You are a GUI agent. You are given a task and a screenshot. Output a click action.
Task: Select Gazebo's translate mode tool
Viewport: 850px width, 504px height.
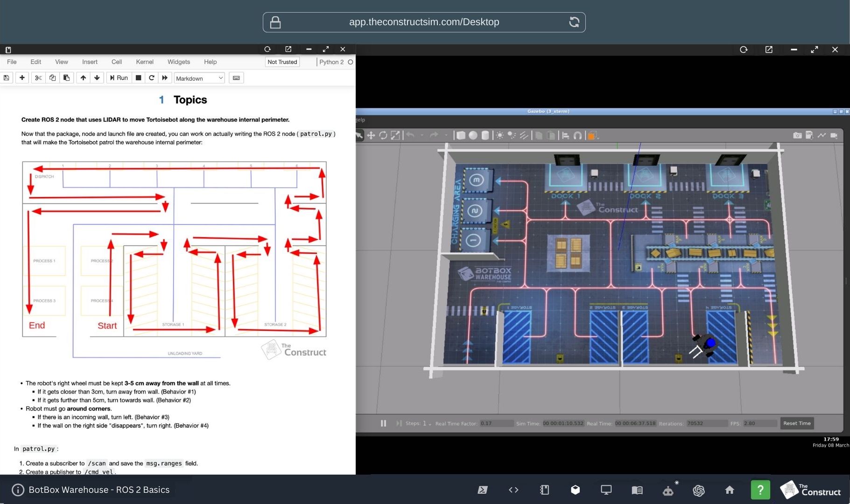[x=371, y=135]
